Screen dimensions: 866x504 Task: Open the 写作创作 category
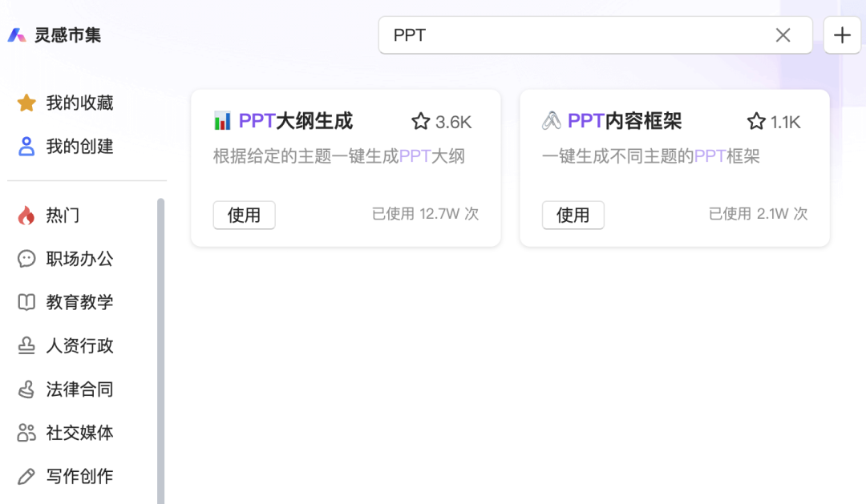pyautogui.click(x=72, y=476)
